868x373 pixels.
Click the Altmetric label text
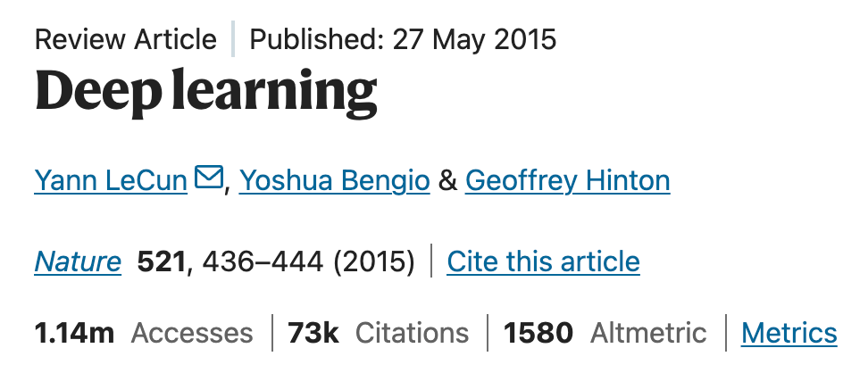[x=648, y=333]
